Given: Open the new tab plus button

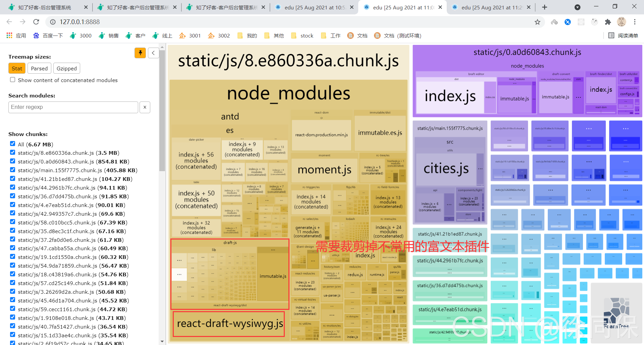Looking at the screenshot, I should coord(544,7).
